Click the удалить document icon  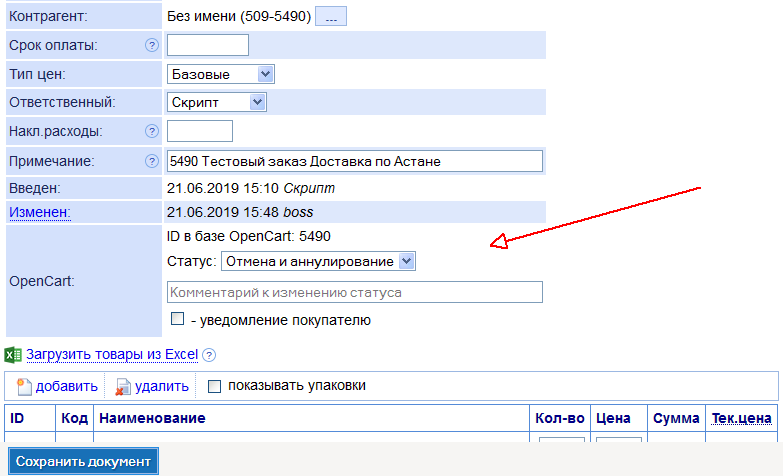click(x=123, y=387)
